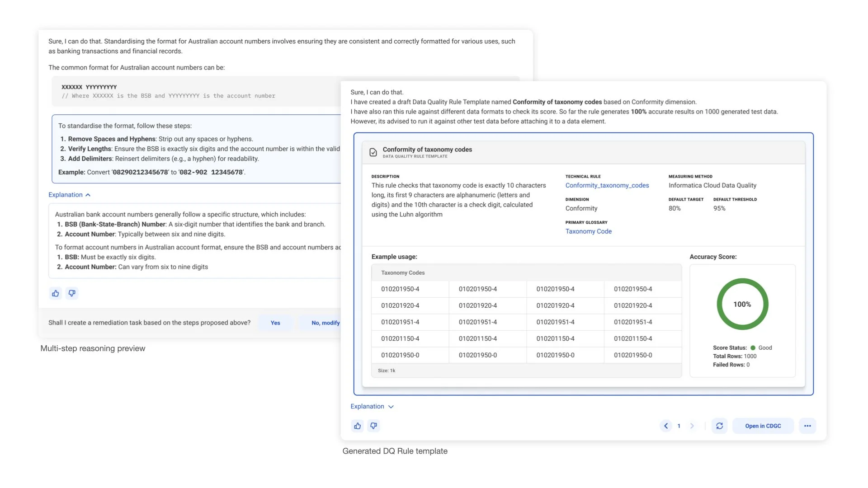The height and width of the screenshot is (488, 868).
Task: Click the rule template document icon
Action: coord(373,152)
